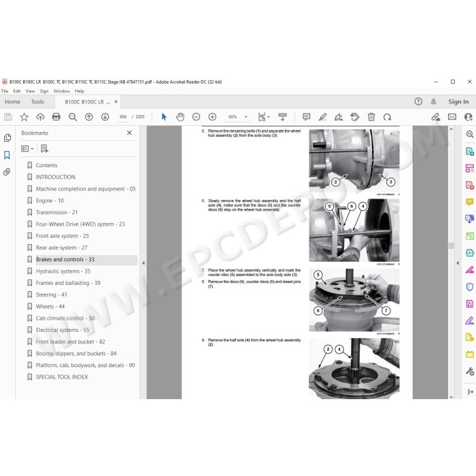Open the stamp tool icon
Viewport: 476px width, 476px height.
pyautogui.click(x=354, y=117)
